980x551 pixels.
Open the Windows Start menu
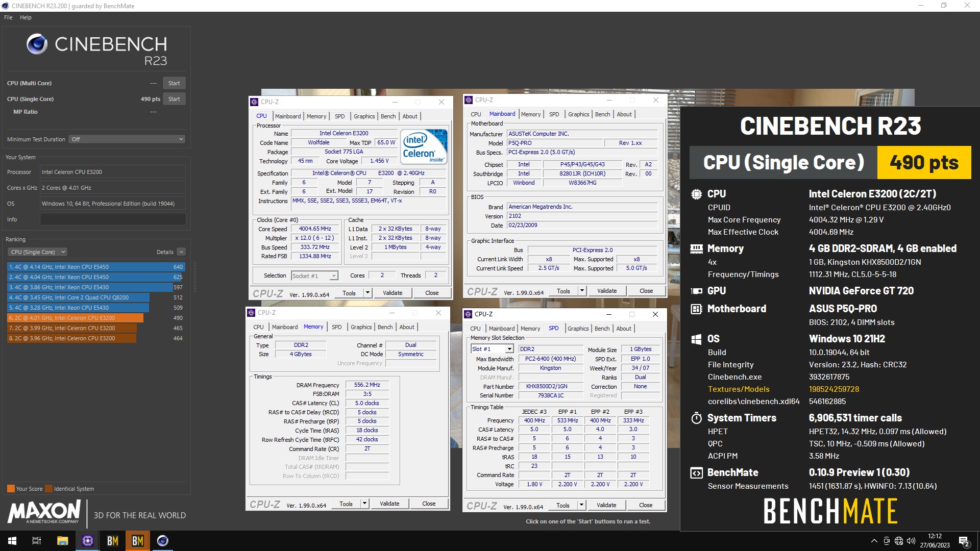[12, 541]
